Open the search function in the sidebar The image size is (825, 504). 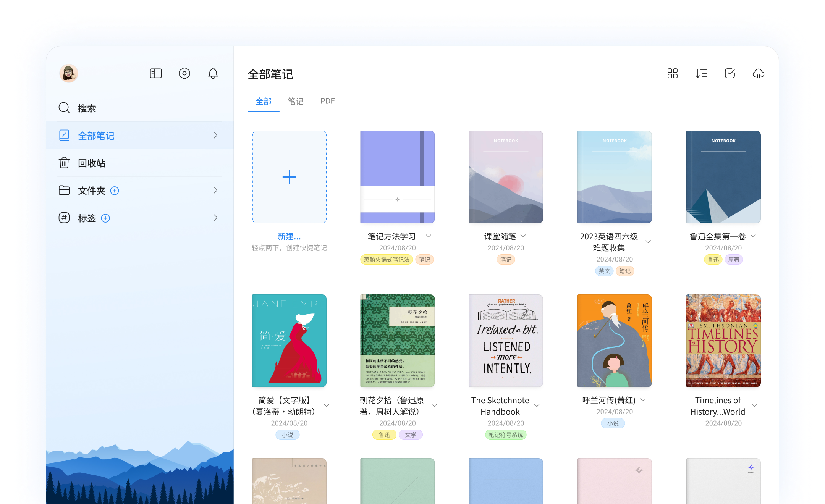[x=87, y=108]
